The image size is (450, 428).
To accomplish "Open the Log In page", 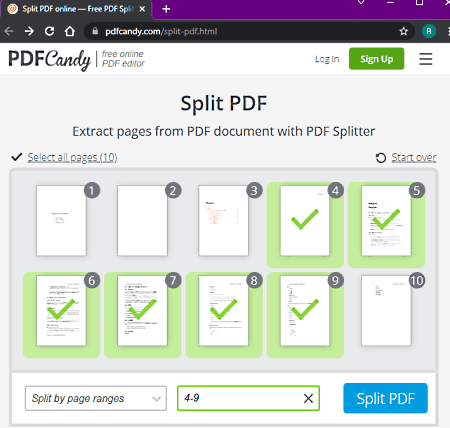I will pos(327,59).
